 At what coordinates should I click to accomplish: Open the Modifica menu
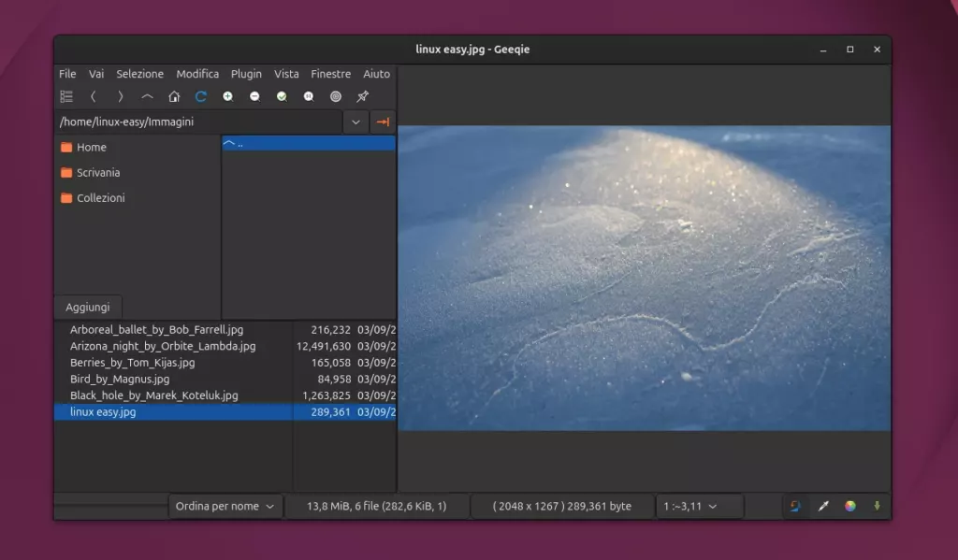pyautogui.click(x=197, y=74)
